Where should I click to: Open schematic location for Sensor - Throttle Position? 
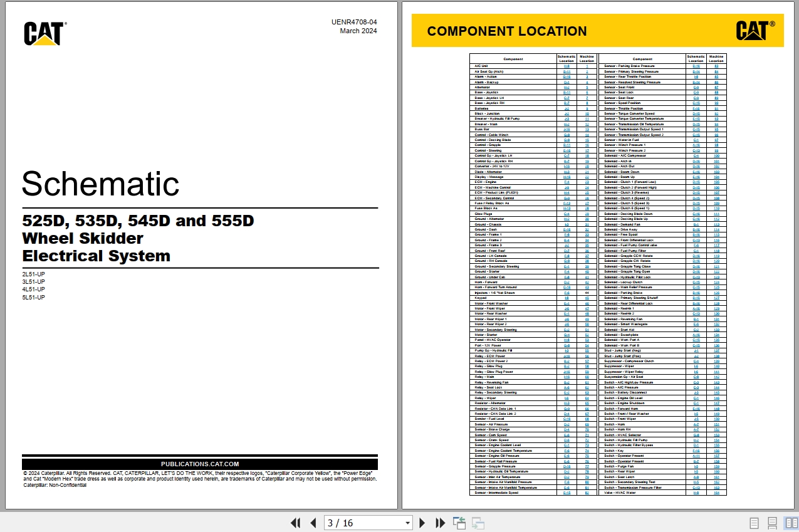click(x=696, y=108)
